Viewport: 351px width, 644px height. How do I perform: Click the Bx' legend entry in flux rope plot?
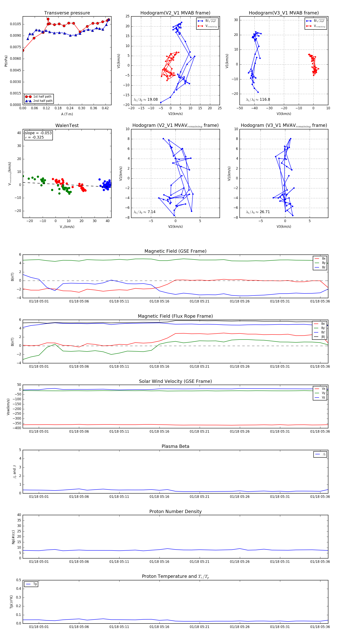click(x=320, y=324)
